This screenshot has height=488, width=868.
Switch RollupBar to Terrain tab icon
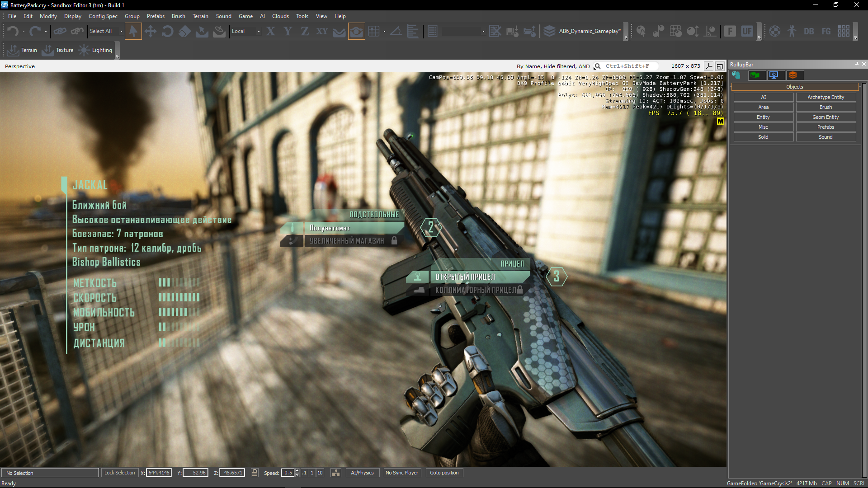click(755, 75)
